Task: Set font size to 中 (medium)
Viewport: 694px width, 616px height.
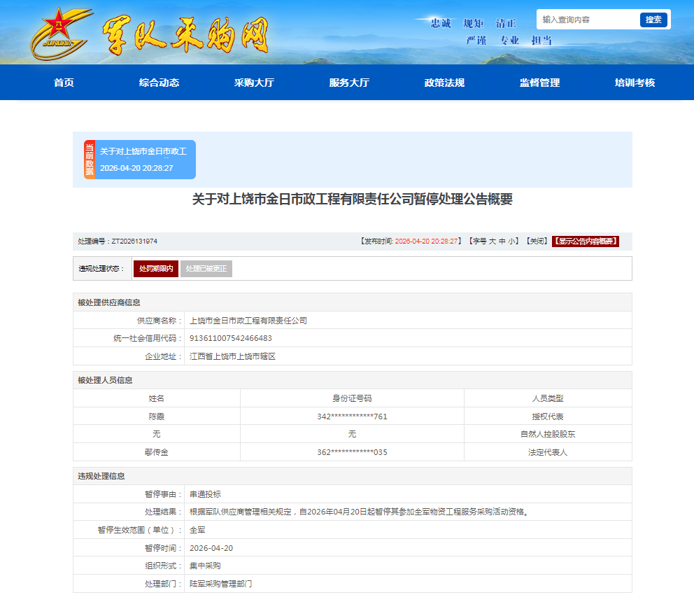Action: [502, 241]
